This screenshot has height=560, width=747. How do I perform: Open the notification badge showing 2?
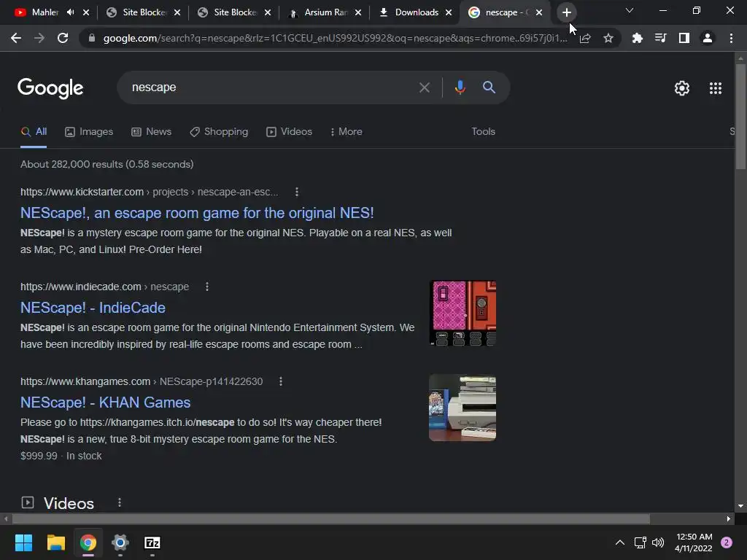click(727, 542)
